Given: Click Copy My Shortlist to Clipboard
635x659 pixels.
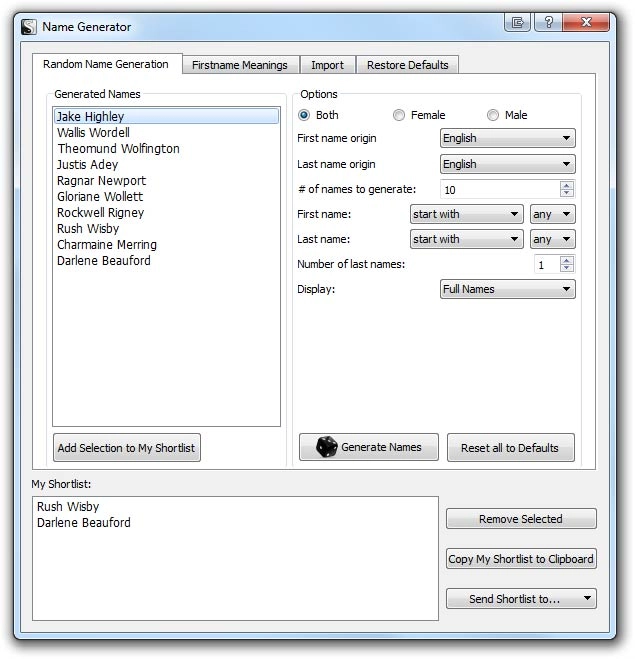Looking at the screenshot, I should click(x=521, y=559).
